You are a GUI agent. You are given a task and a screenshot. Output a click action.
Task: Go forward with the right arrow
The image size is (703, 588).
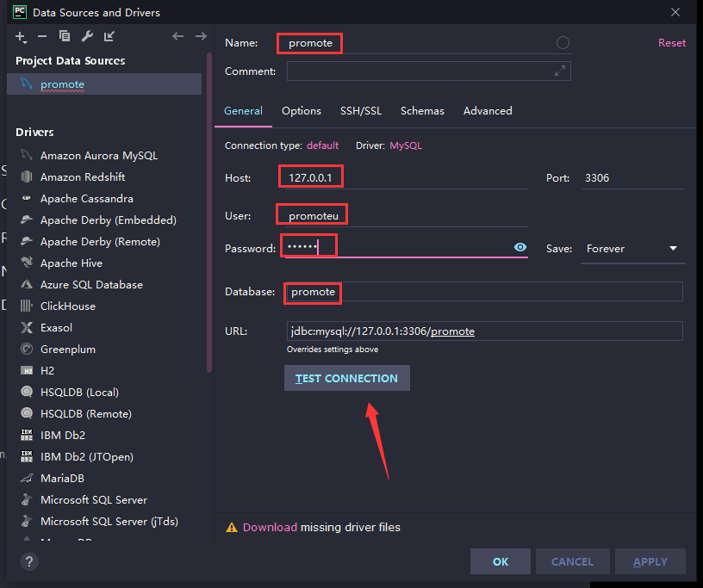pos(201,36)
